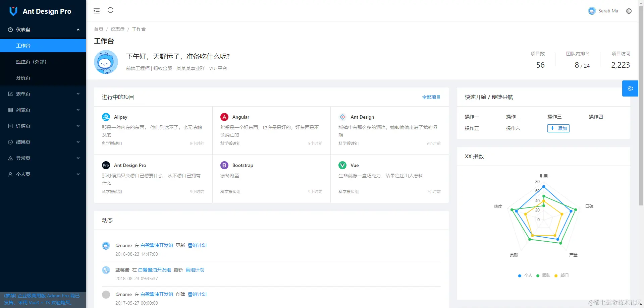Click the 操作四 shortcut link
The width and height of the screenshot is (644, 308).
[596, 117]
